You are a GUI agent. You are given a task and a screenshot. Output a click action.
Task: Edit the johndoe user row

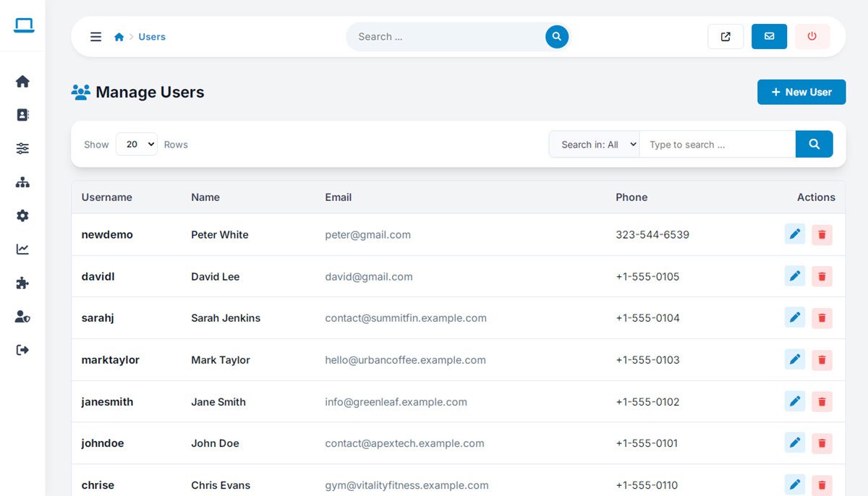[795, 442]
